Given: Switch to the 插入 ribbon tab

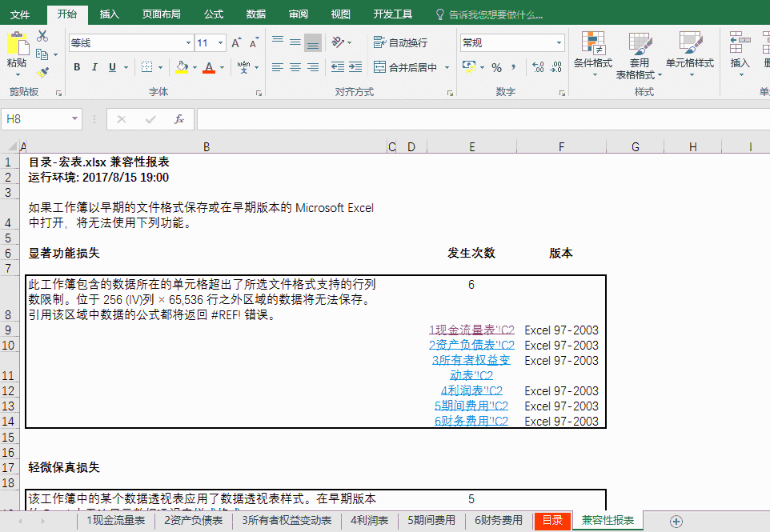Looking at the screenshot, I should (110, 14).
